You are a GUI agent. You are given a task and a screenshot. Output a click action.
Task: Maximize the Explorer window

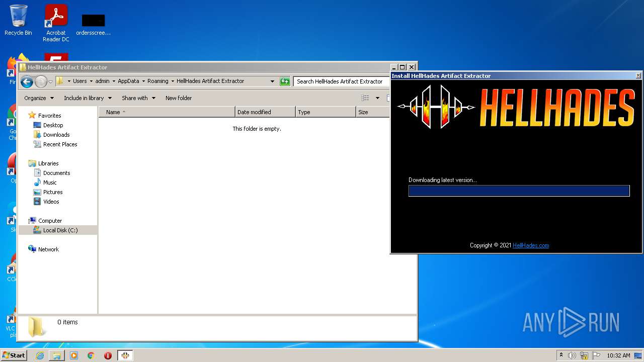tap(402, 67)
